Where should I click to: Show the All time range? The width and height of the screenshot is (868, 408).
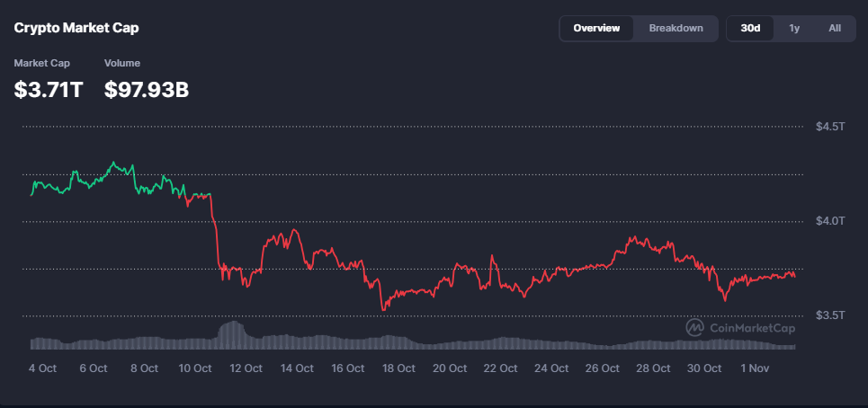[x=835, y=28]
